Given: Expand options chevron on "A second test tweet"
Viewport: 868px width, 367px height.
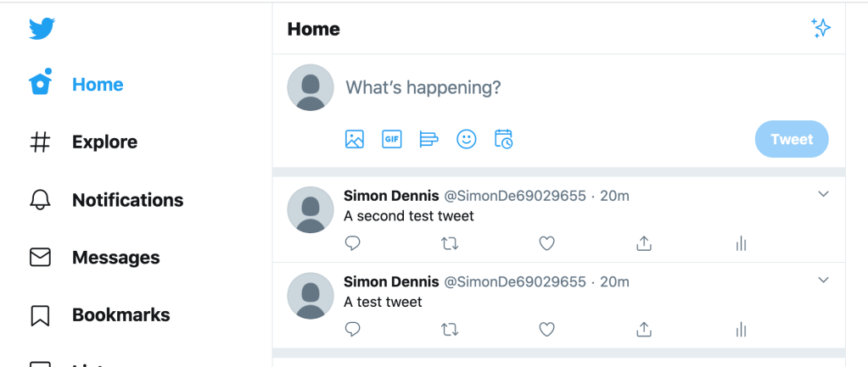Looking at the screenshot, I should [823, 193].
